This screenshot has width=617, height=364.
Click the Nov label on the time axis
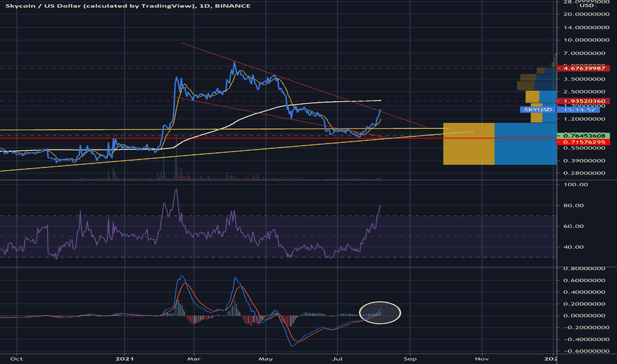pyautogui.click(x=481, y=358)
